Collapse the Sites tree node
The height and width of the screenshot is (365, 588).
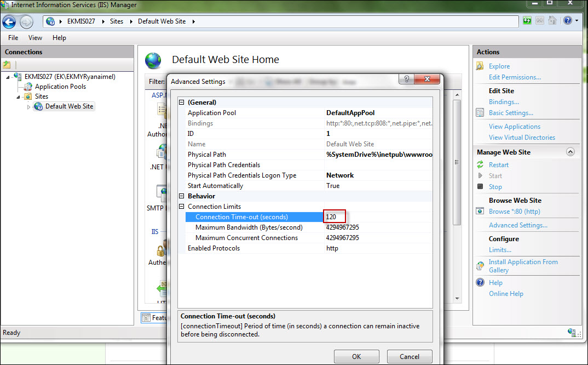18,97
